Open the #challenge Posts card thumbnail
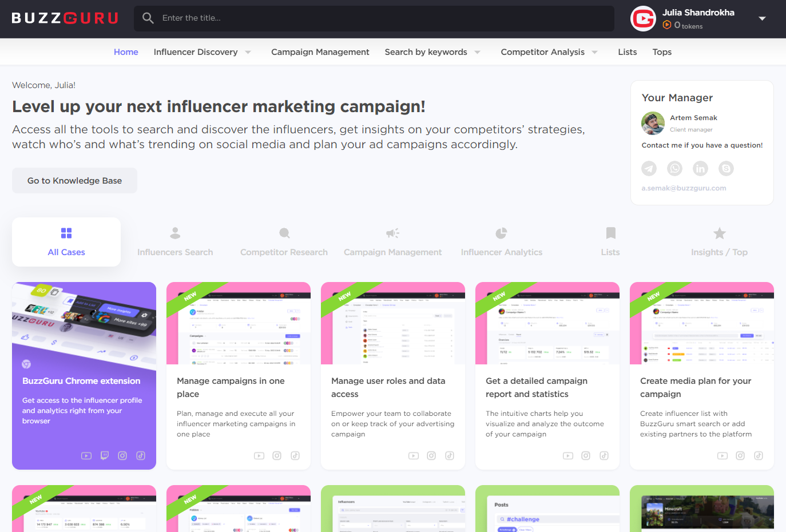Viewport: 786px width, 532px height. click(547, 509)
